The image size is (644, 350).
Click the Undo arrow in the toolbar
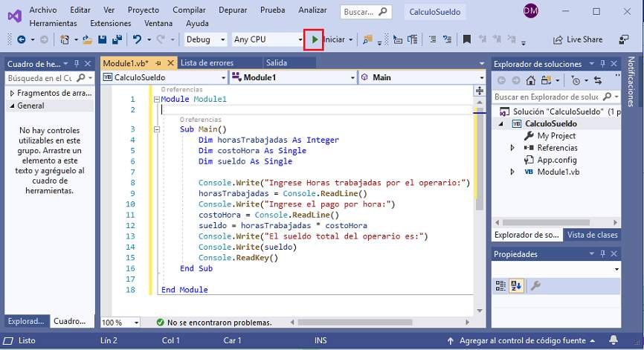137,39
